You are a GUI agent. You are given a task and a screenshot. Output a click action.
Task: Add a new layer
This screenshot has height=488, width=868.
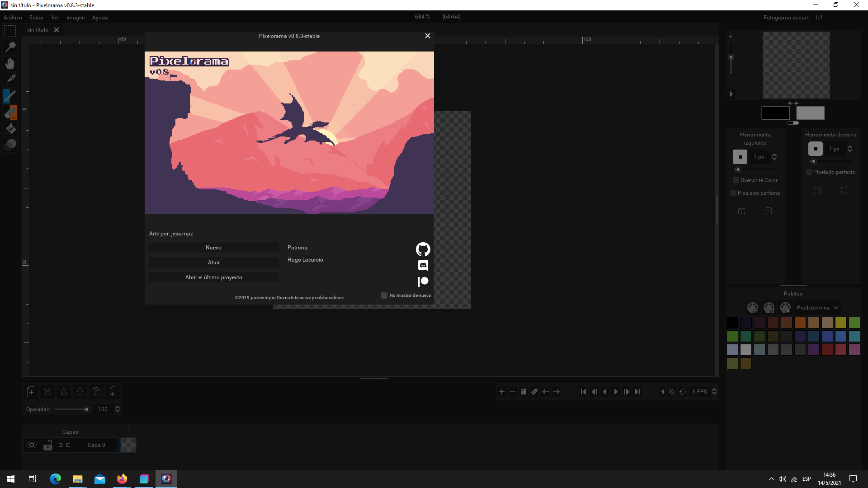click(x=31, y=392)
